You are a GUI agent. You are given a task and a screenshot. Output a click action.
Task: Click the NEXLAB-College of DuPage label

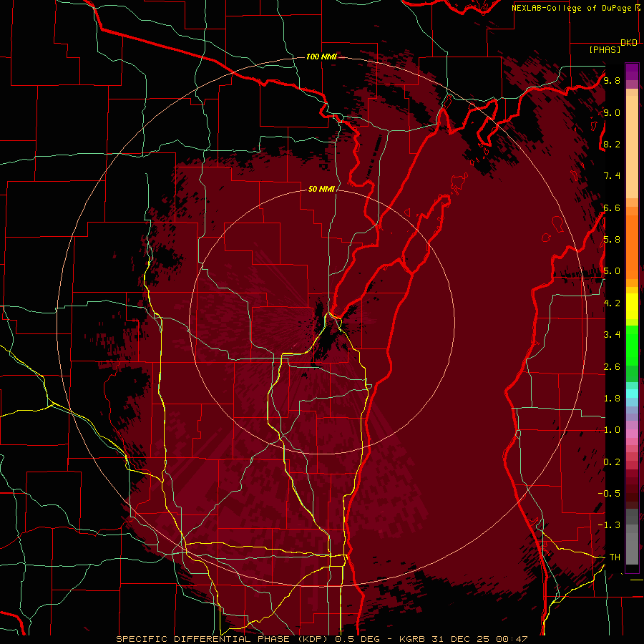572,8
